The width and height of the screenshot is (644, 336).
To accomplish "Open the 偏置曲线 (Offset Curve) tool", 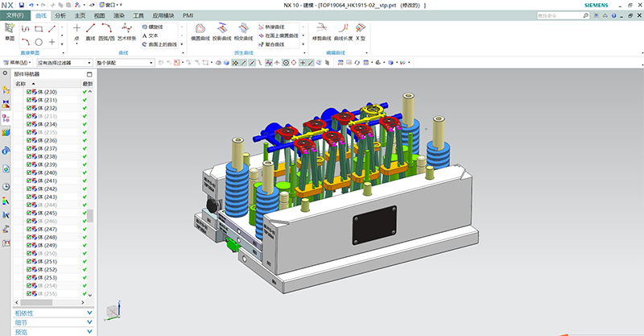I will tap(200, 32).
